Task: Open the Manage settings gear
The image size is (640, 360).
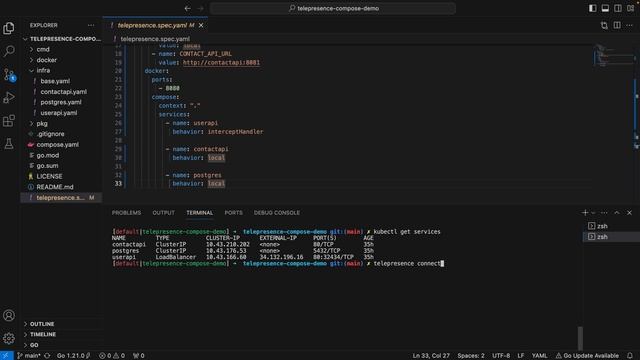Action: [9, 338]
